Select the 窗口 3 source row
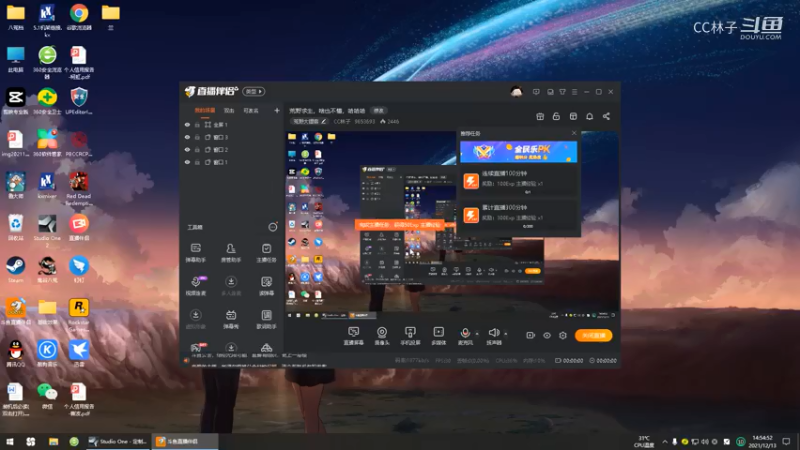 point(232,137)
